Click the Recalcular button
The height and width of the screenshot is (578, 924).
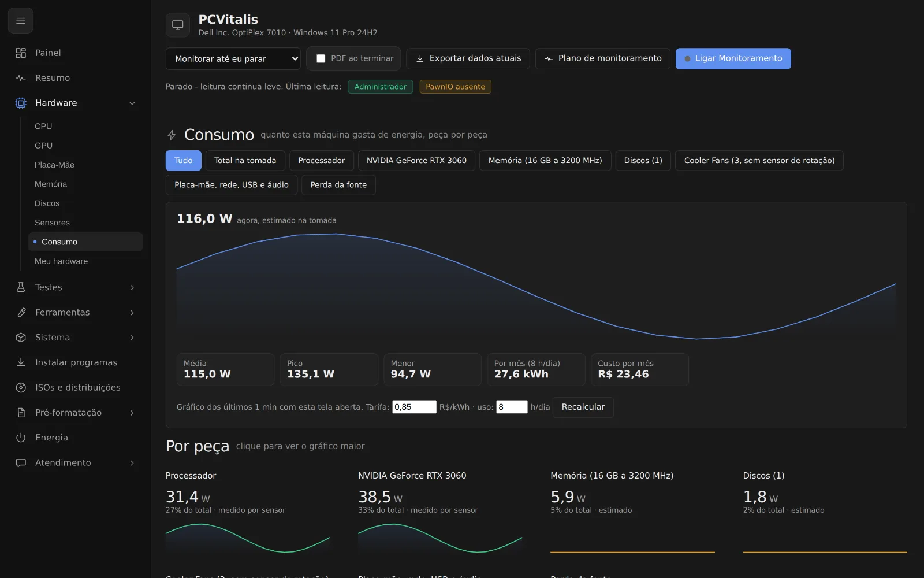[583, 407]
